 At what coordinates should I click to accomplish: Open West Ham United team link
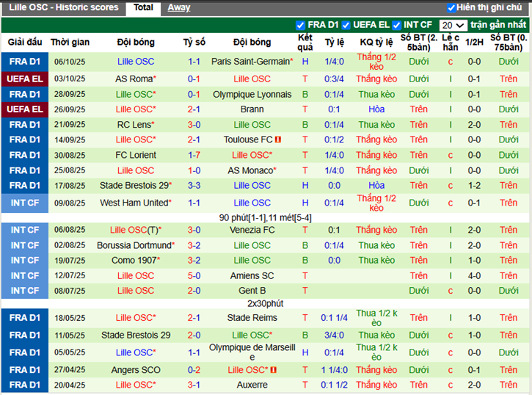[x=136, y=203]
